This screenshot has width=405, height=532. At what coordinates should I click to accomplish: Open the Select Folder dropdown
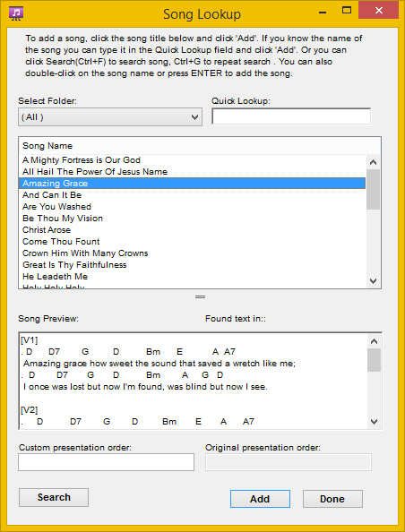coord(110,117)
